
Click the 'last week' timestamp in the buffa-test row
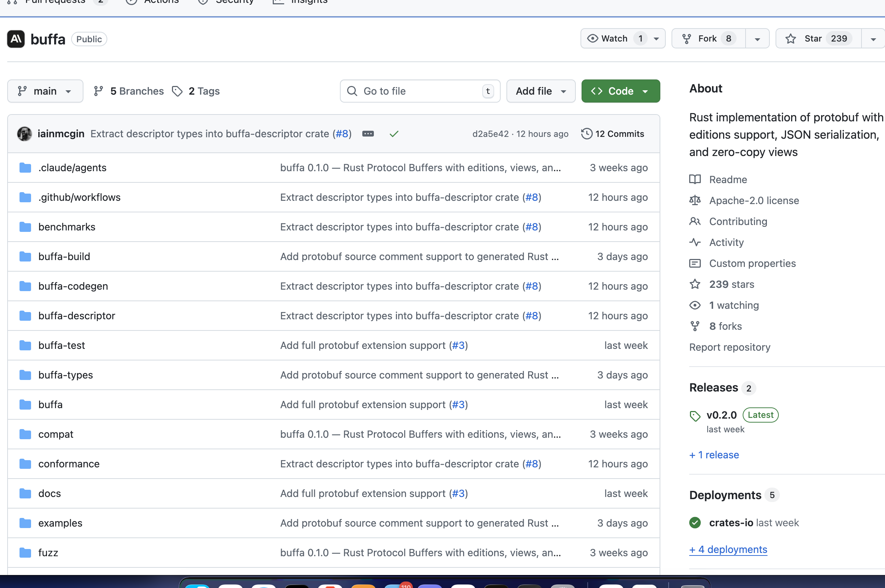(626, 345)
